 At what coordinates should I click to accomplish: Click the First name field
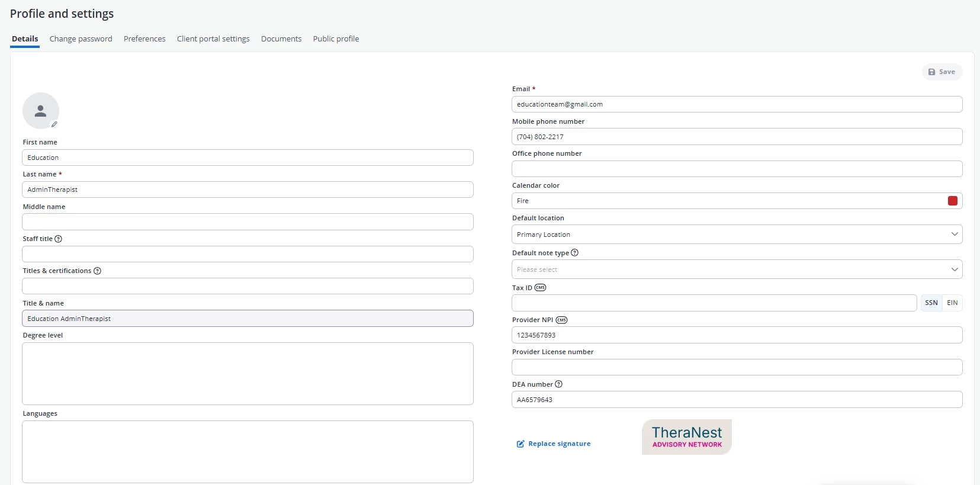click(248, 158)
